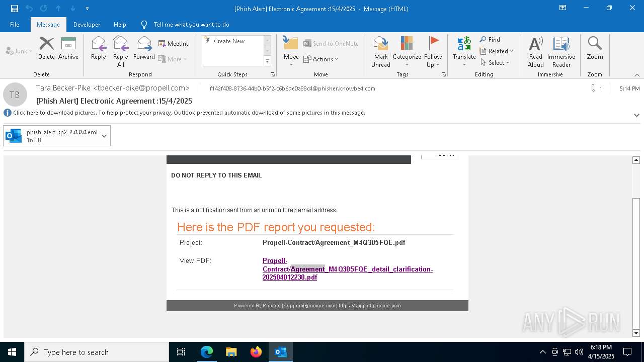Image resolution: width=644 pixels, height=362 pixels.
Task: Click the Redo arrow in quick access toolbar
Action: tap(44, 9)
